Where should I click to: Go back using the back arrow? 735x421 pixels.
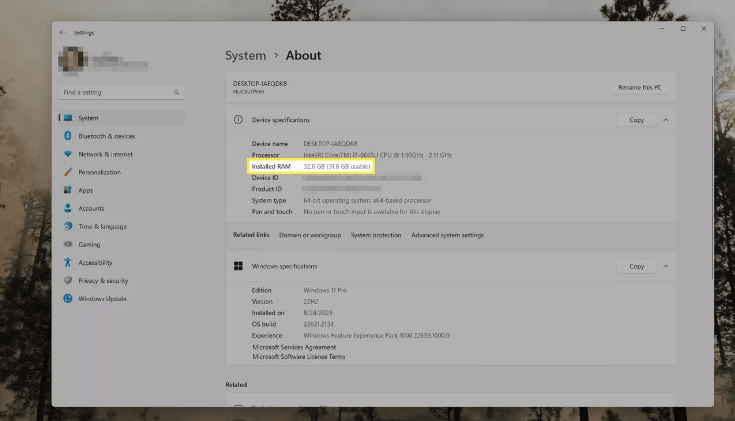(63, 32)
